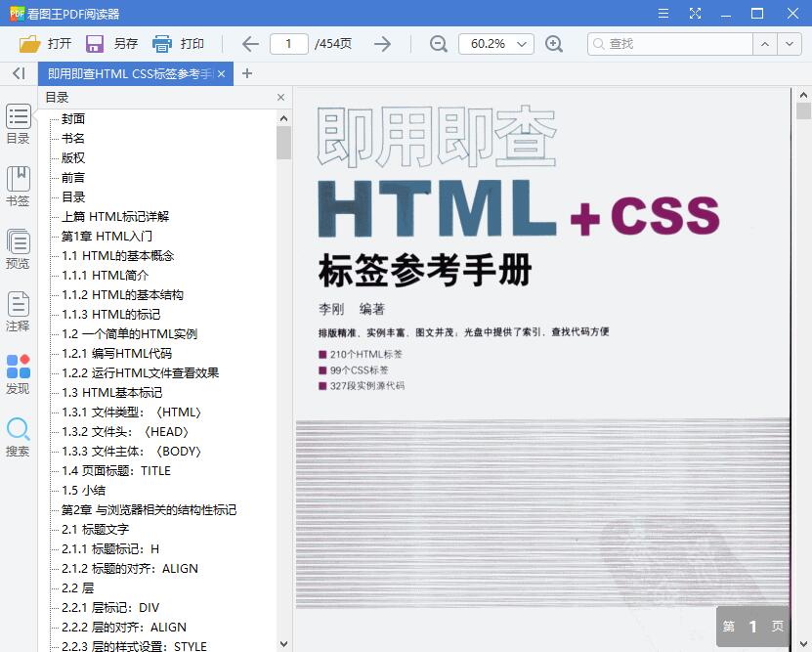
Task: Open the 注释 annotations panel
Action: click(18, 311)
